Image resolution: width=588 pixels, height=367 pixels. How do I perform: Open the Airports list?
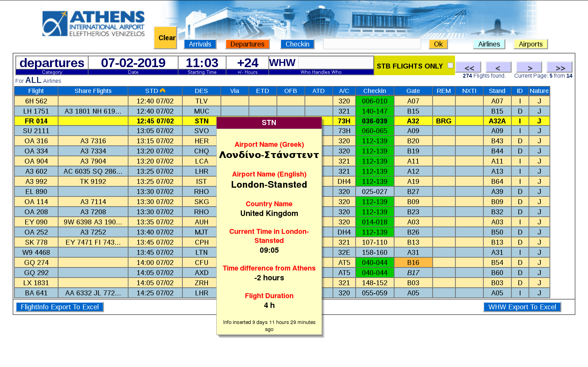tap(530, 44)
